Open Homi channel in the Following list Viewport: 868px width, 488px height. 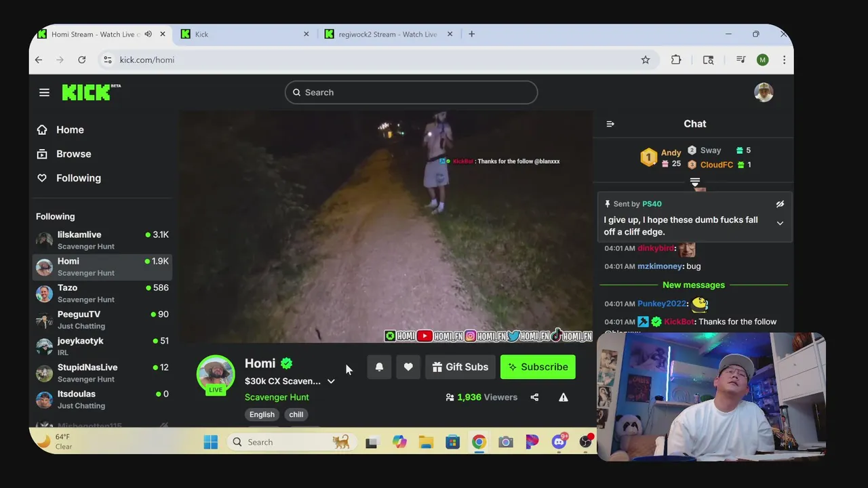tap(102, 266)
